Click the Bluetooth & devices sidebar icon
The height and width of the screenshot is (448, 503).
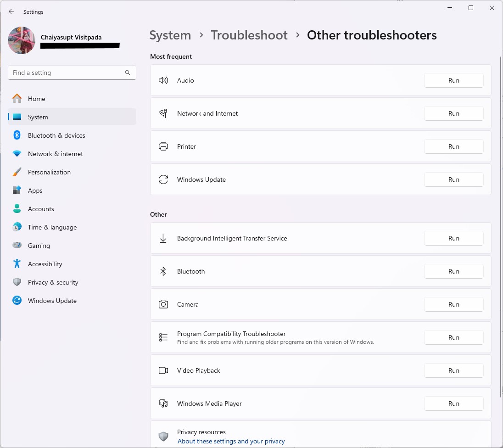coord(17,135)
